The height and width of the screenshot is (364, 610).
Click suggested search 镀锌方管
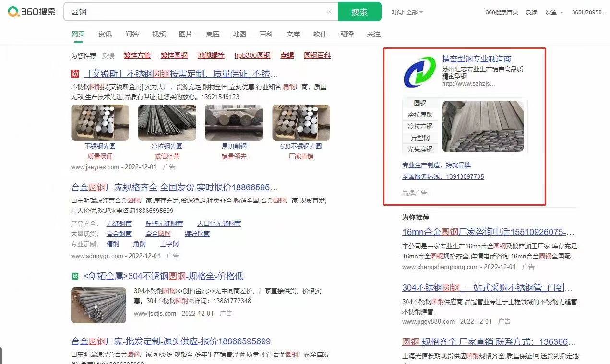tap(137, 55)
